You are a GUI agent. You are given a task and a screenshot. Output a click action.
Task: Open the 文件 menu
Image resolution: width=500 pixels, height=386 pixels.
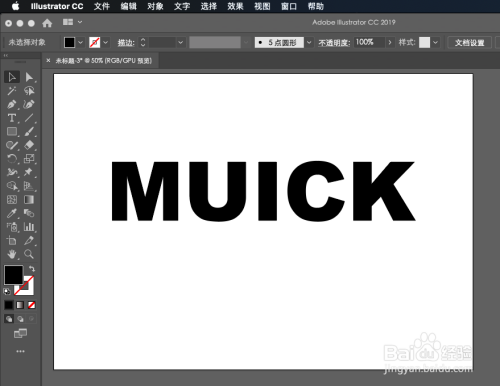102,6
